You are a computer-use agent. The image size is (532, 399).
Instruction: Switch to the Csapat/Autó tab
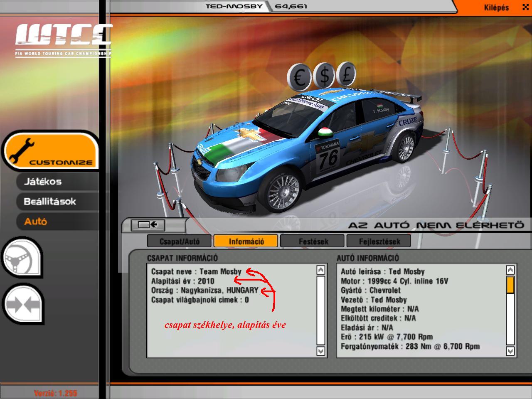coord(179,241)
